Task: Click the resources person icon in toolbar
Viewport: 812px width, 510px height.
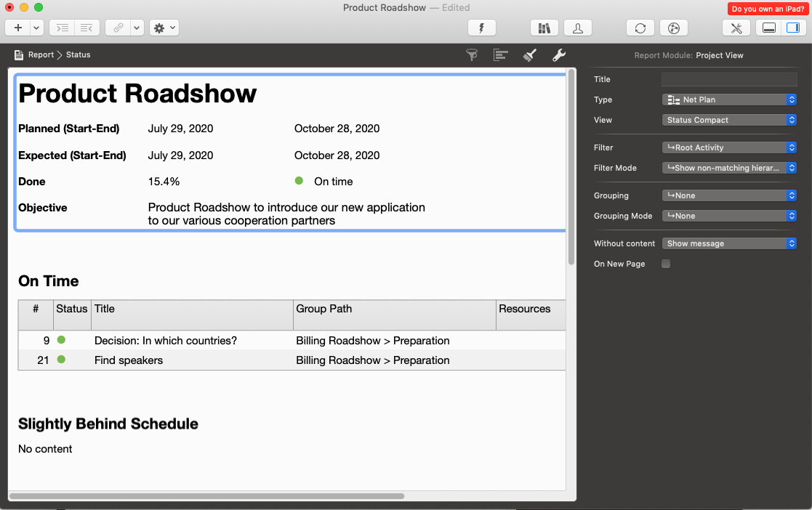Action: pyautogui.click(x=577, y=28)
